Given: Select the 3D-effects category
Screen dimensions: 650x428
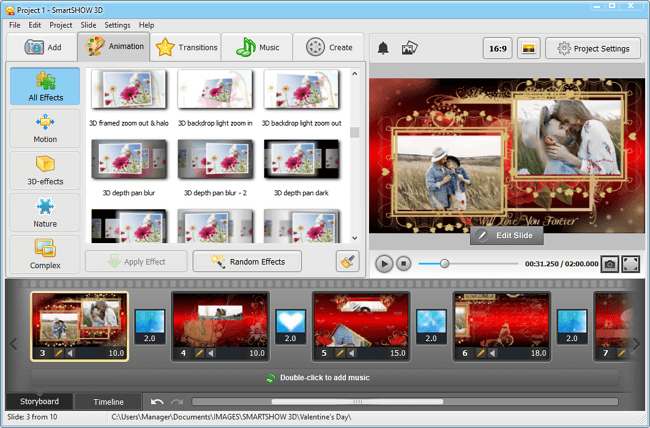Looking at the screenshot, I should point(45,170).
